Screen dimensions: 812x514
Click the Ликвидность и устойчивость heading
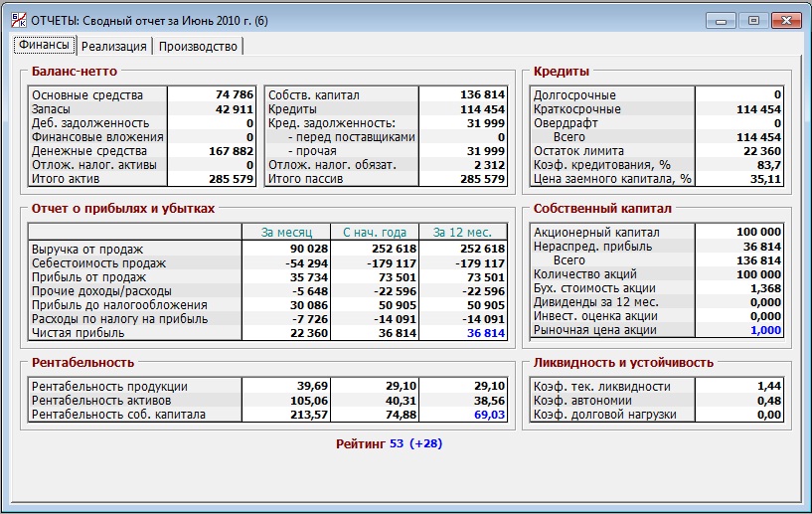click(x=623, y=363)
